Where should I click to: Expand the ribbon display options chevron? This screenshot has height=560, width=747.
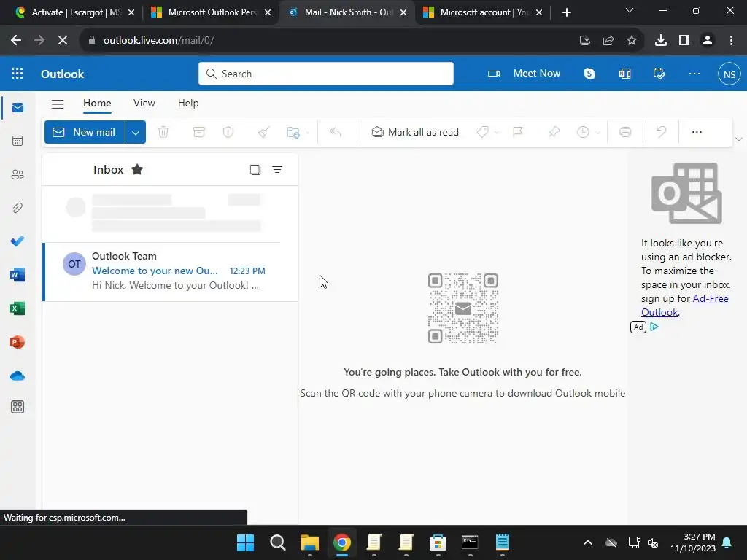pos(738,139)
